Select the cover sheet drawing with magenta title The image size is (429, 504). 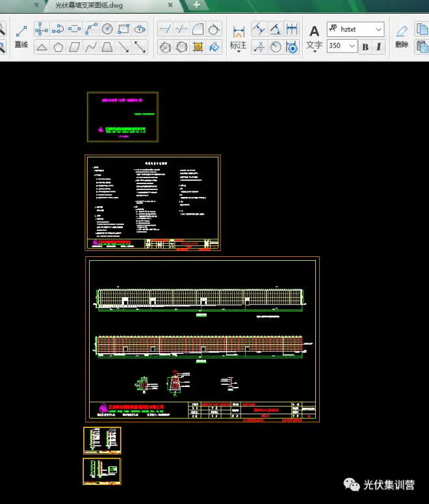pyautogui.click(x=123, y=117)
